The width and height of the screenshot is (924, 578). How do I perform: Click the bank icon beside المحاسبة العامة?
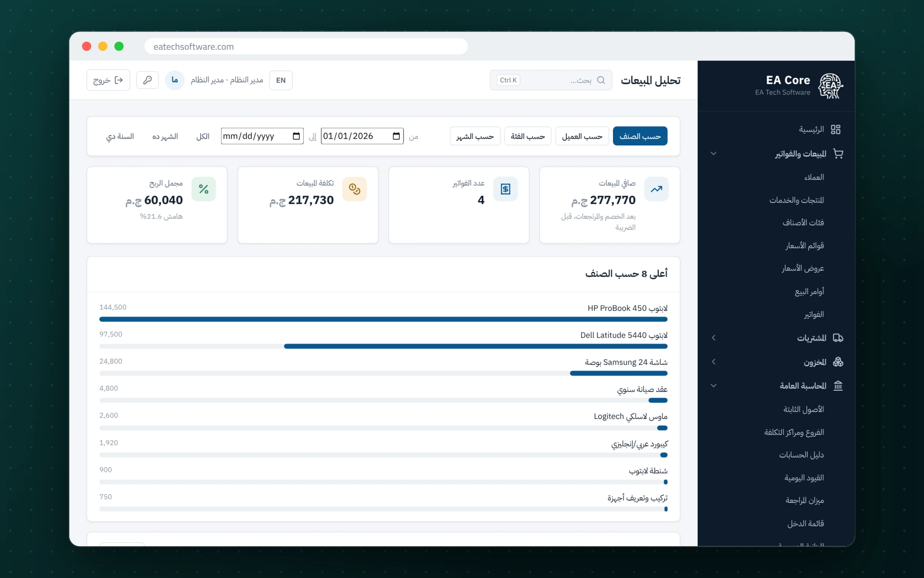pos(838,386)
